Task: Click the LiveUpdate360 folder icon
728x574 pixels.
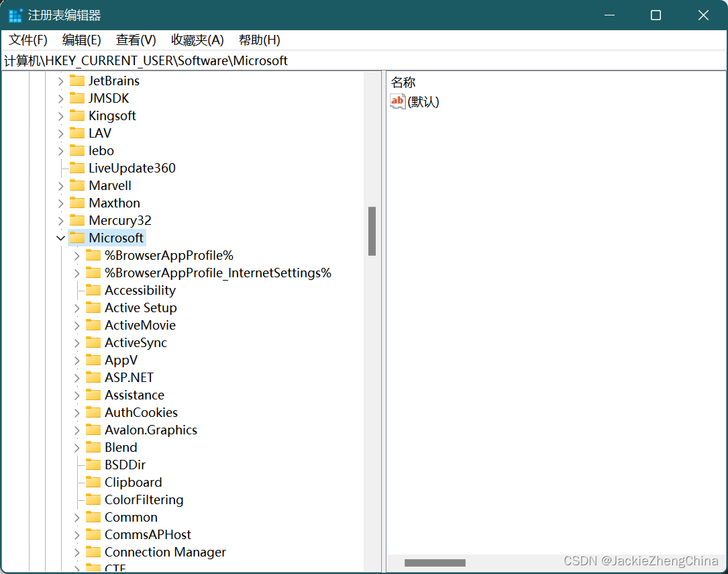Action: coord(77,168)
